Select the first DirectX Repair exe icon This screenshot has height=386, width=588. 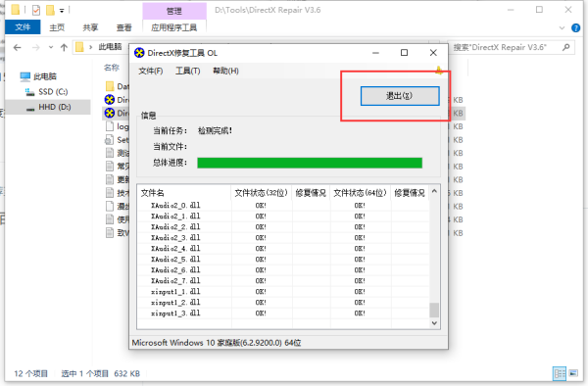click(110, 100)
